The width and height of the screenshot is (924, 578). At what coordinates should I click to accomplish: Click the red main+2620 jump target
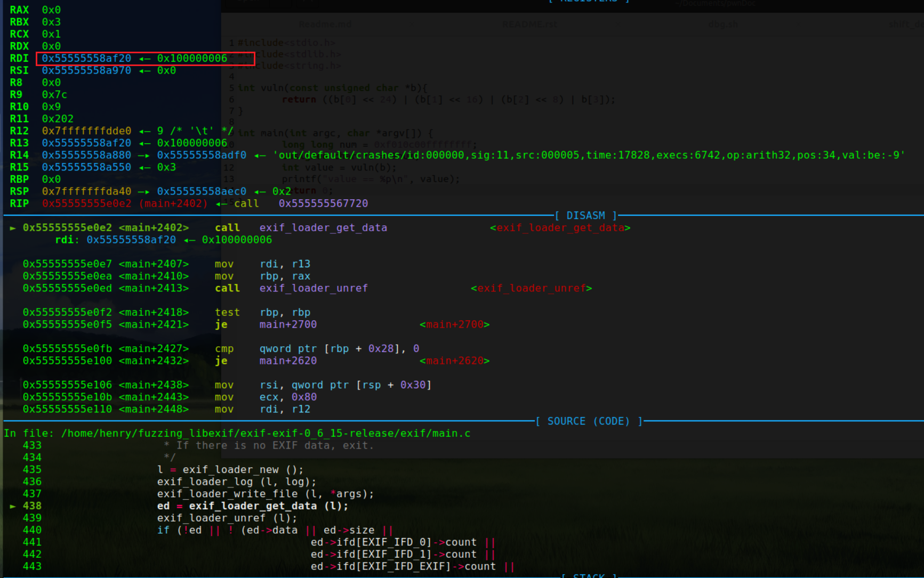454,361
